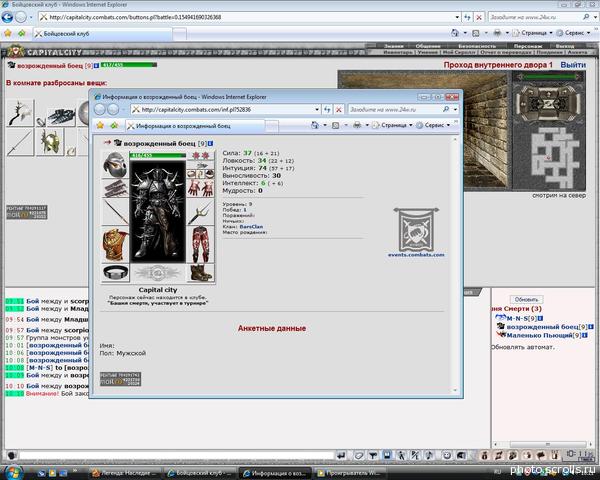This screenshot has height=480, width=600.
Task: Click the golden chest armor slot
Action: pos(115,245)
